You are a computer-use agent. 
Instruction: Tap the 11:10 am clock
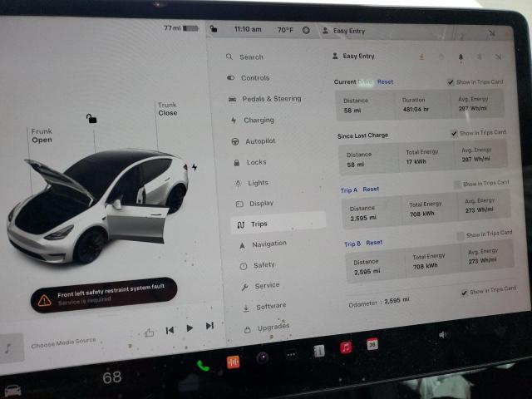click(x=248, y=29)
